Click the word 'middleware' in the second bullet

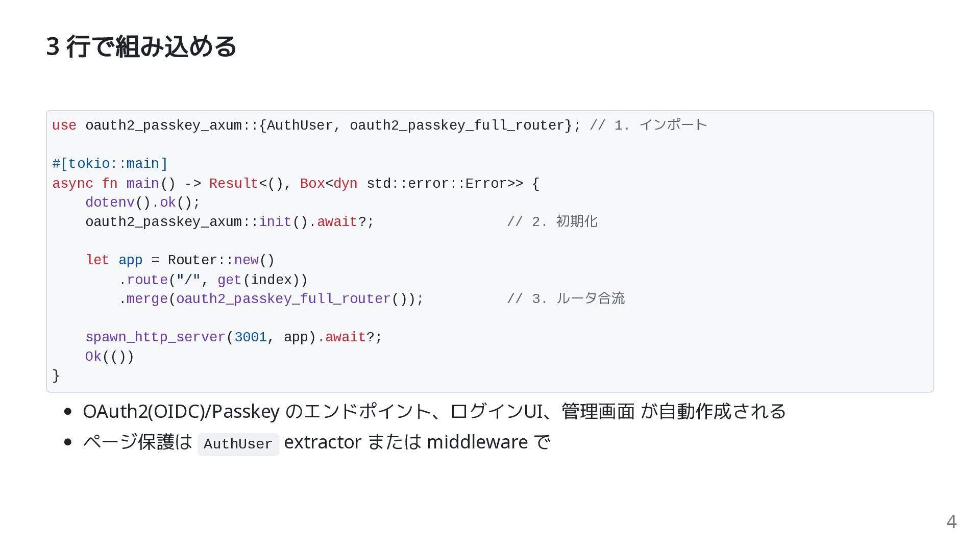(x=477, y=442)
